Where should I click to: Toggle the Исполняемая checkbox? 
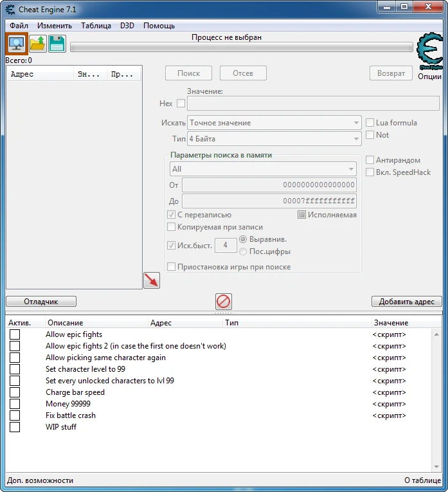[301, 215]
